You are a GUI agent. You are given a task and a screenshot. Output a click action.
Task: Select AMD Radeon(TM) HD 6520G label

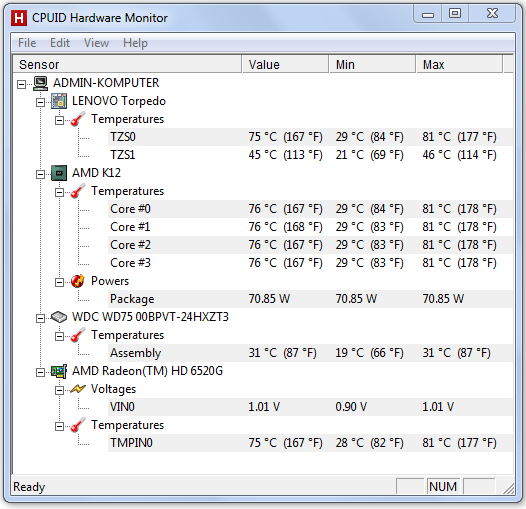[x=147, y=371]
